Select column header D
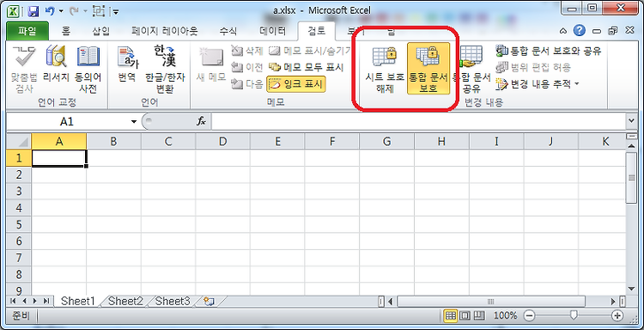The height and width of the screenshot is (330, 644). pyautogui.click(x=222, y=142)
